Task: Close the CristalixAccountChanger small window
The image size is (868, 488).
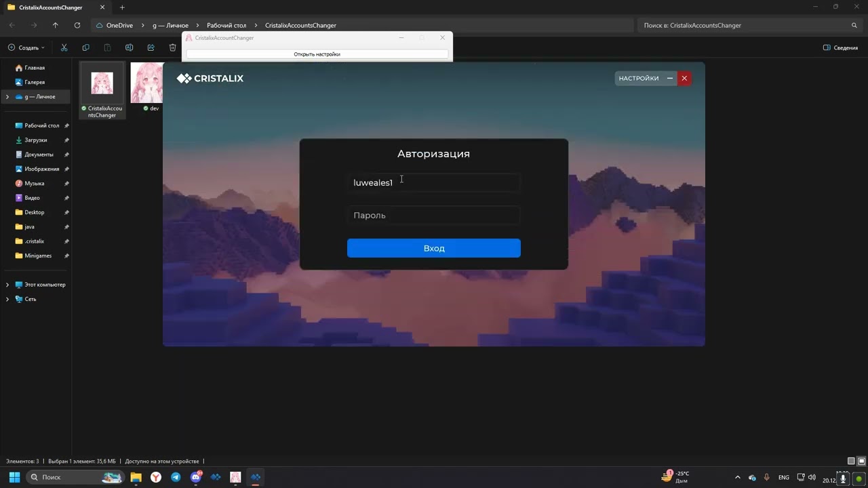Action: click(x=442, y=38)
